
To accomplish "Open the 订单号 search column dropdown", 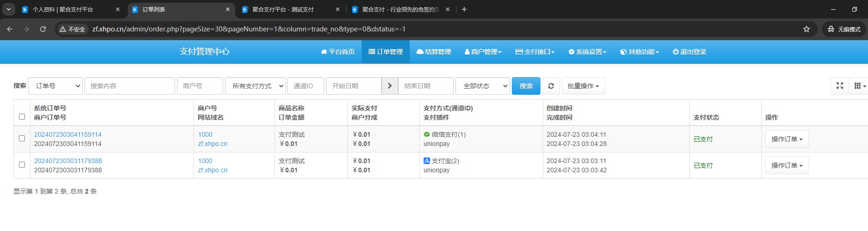I will click(x=55, y=86).
